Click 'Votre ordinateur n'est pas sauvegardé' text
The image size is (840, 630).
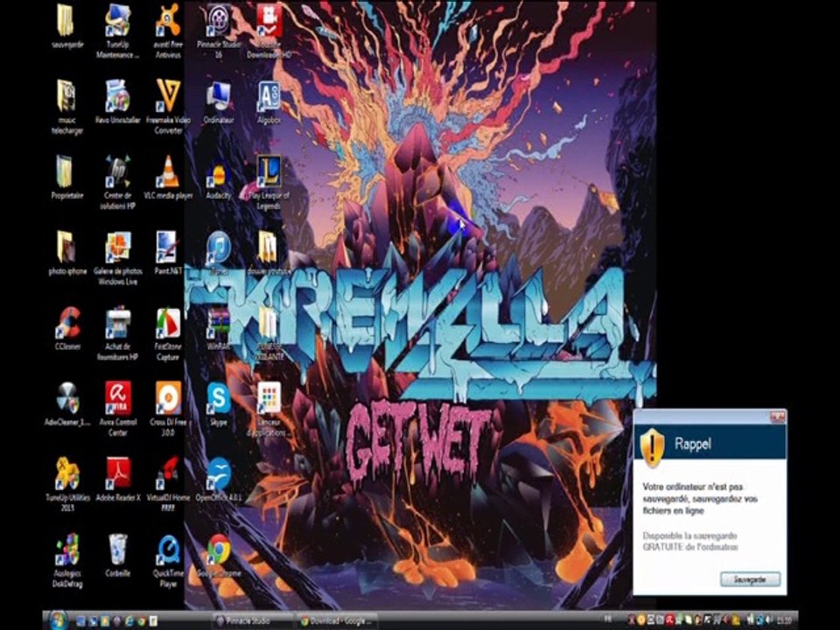click(700, 499)
